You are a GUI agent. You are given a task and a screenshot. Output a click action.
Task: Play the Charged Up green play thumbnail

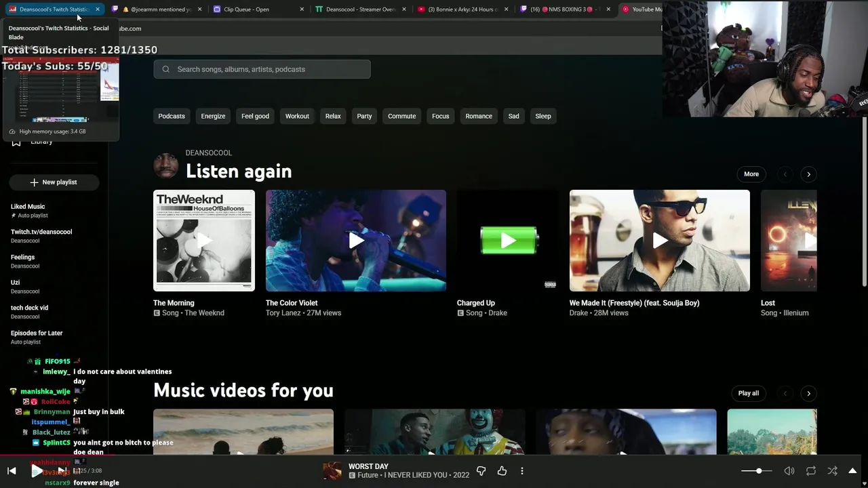(508, 241)
